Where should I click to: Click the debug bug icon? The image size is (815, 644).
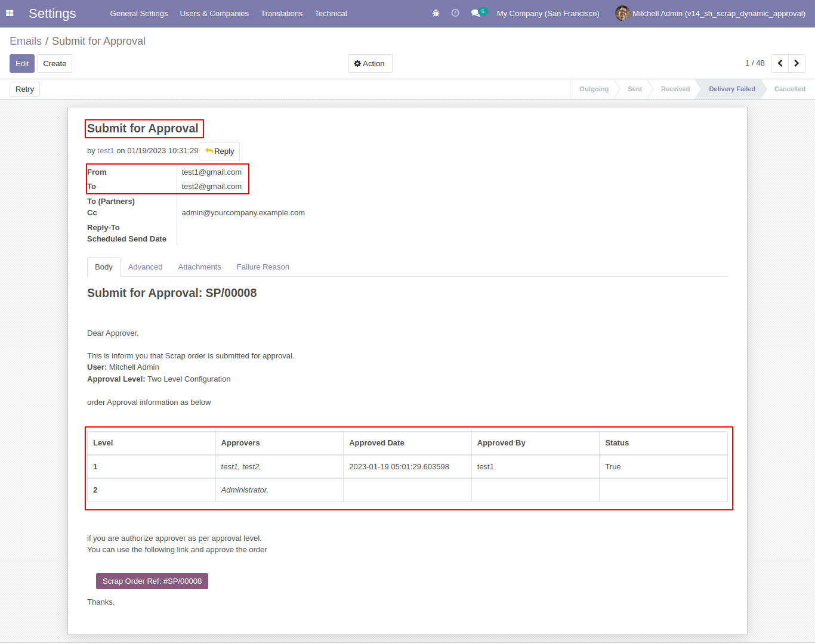pyautogui.click(x=436, y=13)
